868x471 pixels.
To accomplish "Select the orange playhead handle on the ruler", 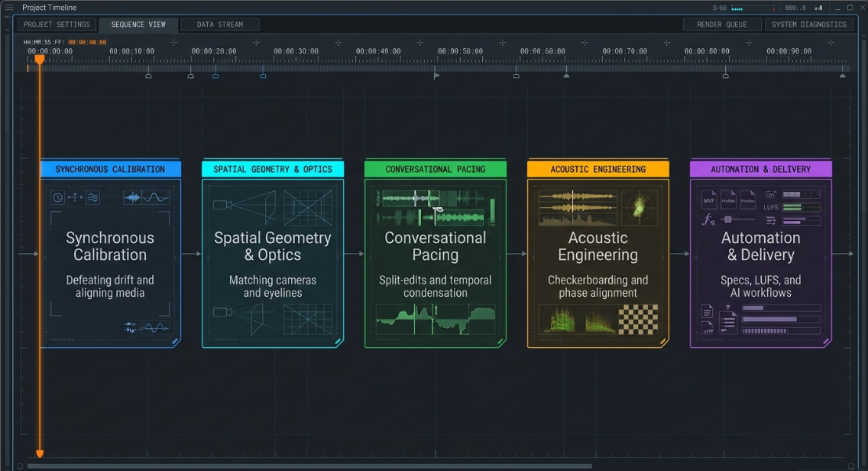I will 39,59.
